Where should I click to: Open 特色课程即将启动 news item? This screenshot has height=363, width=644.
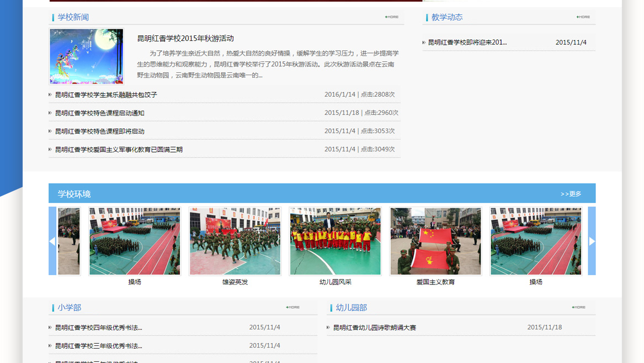(x=99, y=131)
